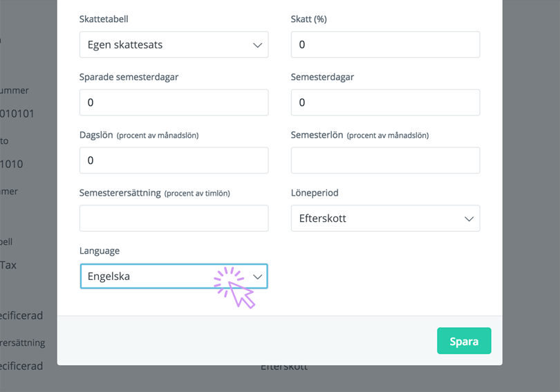This screenshot has width=560, height=392.
Task: Expand the Language dropdown showing Engelska
Action: click(x=174, y=276)
